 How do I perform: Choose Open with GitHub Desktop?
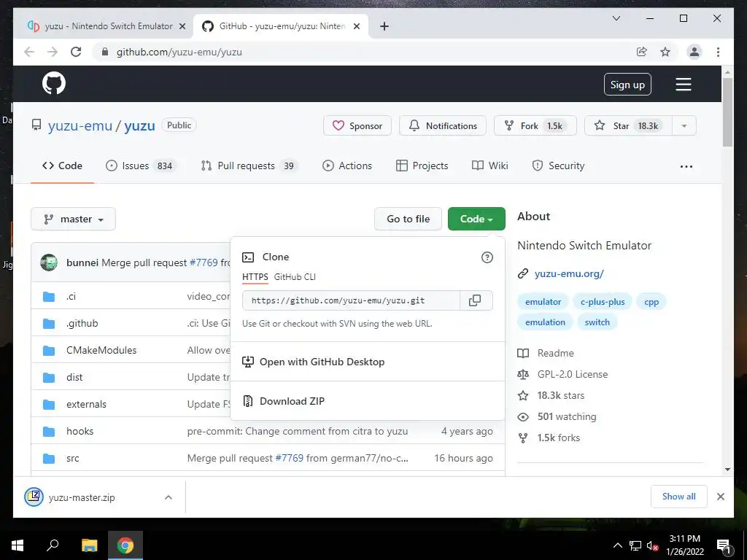[367, 362]
